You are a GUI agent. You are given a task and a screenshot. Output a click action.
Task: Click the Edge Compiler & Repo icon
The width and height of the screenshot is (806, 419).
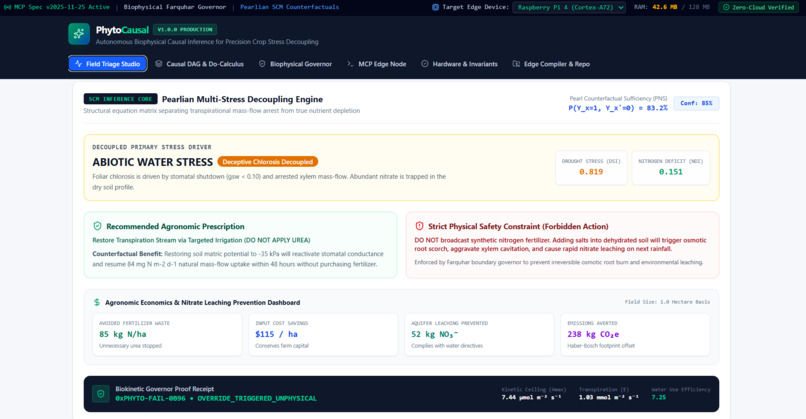516,64
